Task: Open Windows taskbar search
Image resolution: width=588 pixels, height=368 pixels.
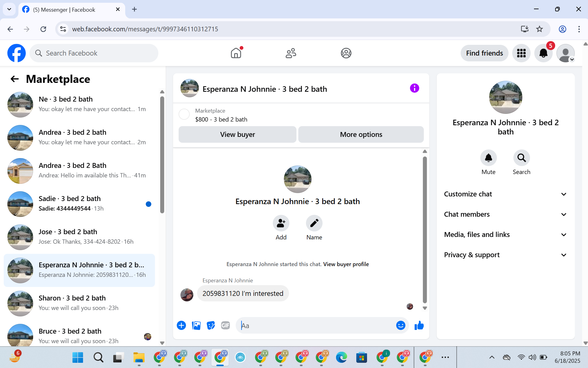Action: [x=98, y=357]
